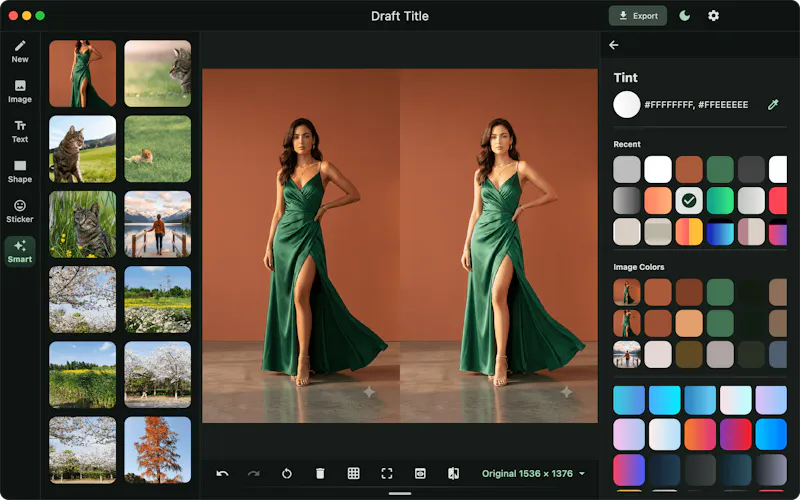
Task: Pick the olive brown Image Colors swatch
Action: [689, 355]
